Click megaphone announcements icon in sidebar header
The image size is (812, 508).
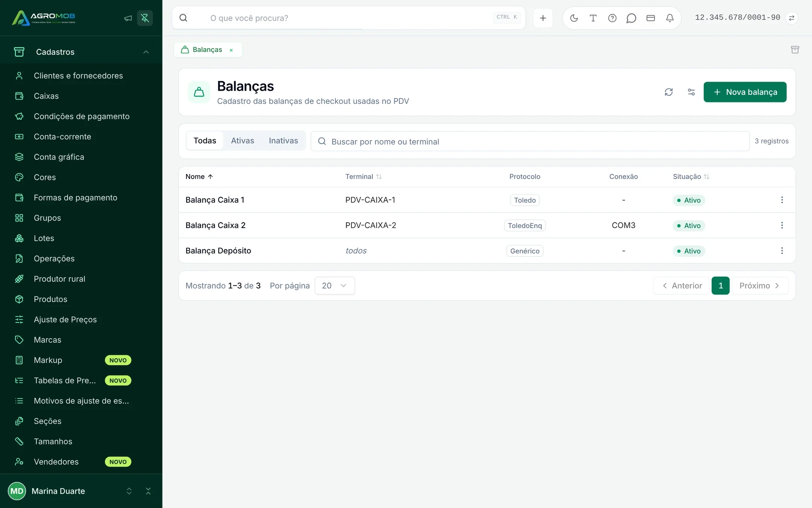128,18
